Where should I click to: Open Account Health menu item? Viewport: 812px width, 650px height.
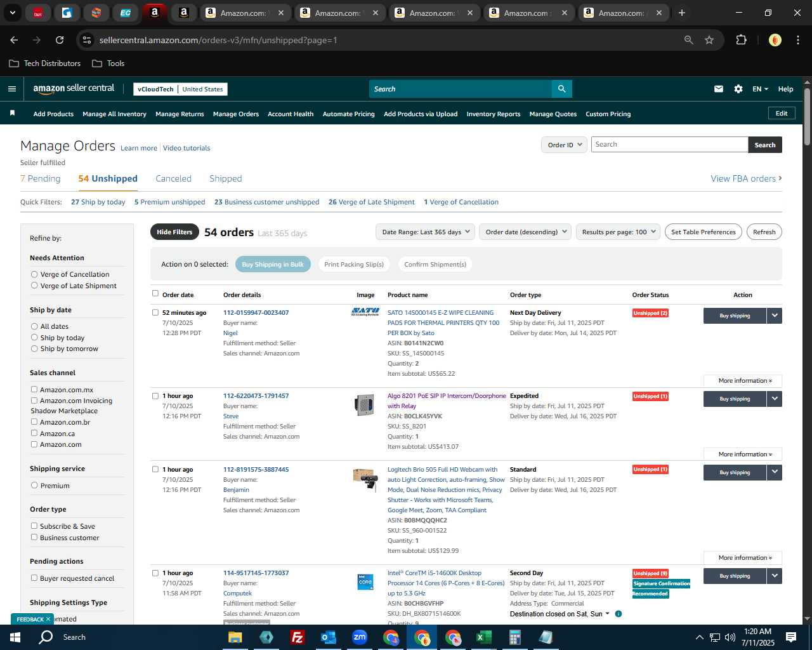291,114
